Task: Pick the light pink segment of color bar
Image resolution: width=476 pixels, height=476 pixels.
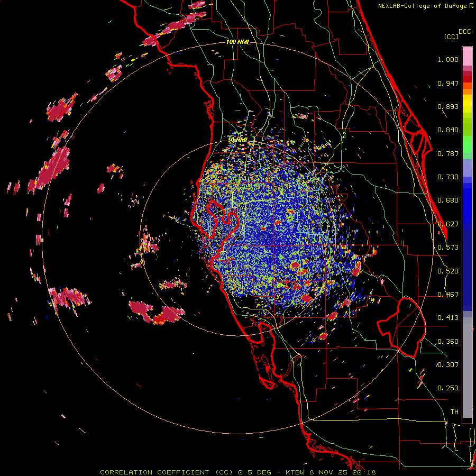Action: click(x=467, y=57)
